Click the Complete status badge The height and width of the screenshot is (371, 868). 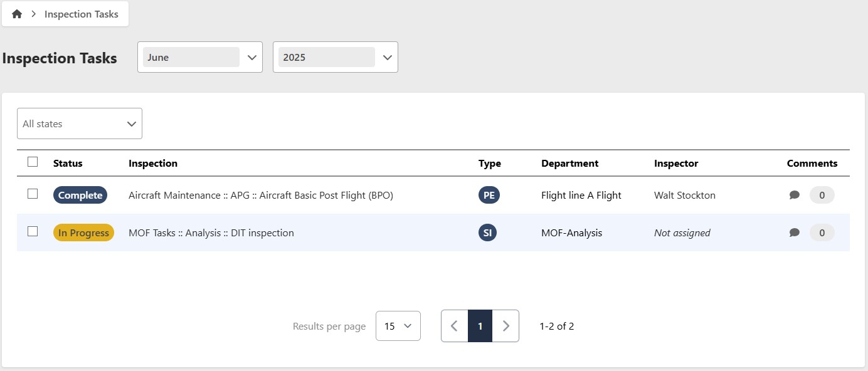point(80,195)
